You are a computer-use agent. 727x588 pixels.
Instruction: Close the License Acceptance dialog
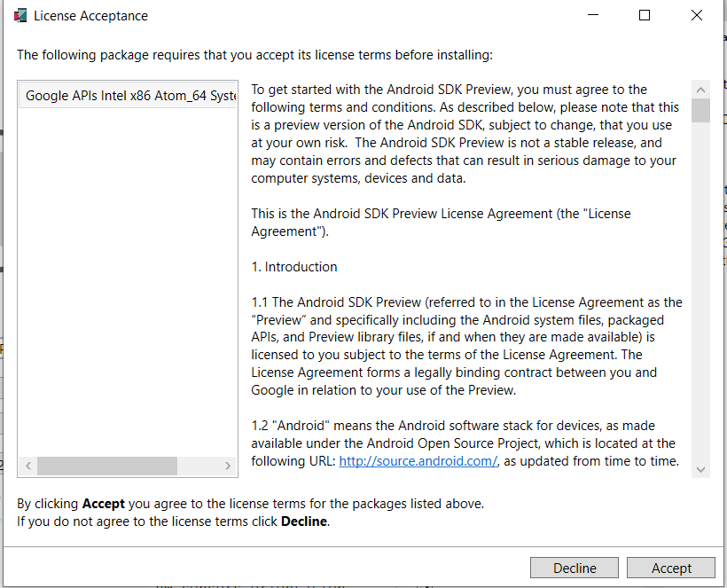pos(696,15)
